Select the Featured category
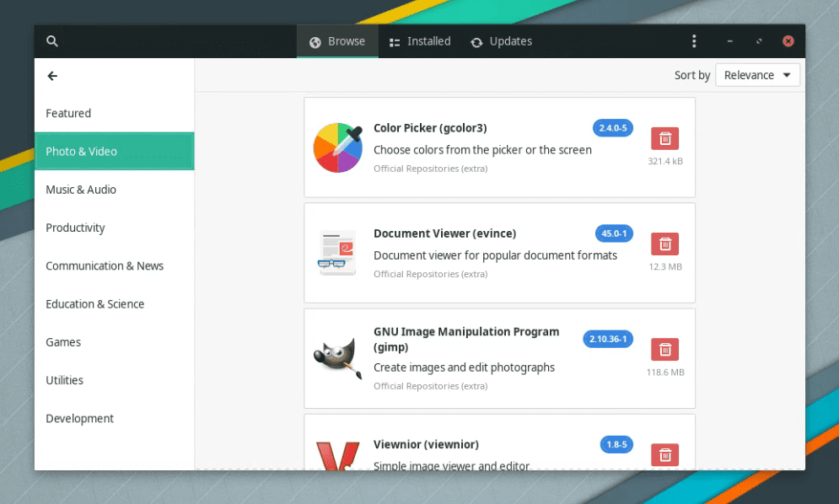 tap(114, 114)
